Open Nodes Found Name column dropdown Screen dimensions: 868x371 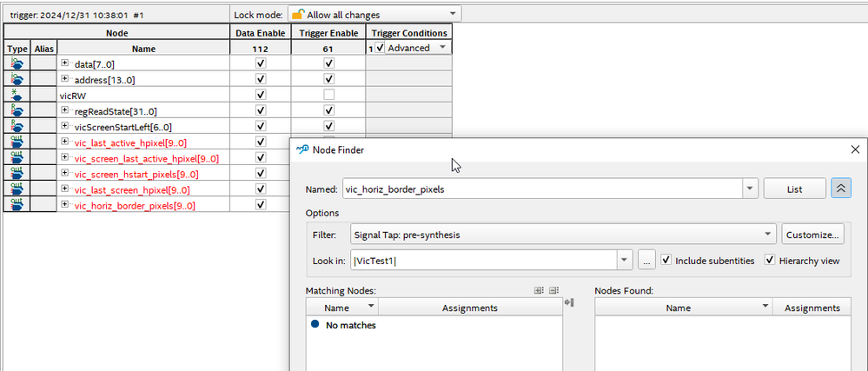click(765, 306)
